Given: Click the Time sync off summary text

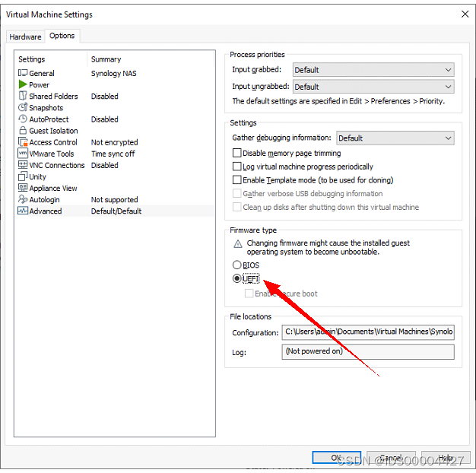Looking at the screenshot, I should point(113,154).
